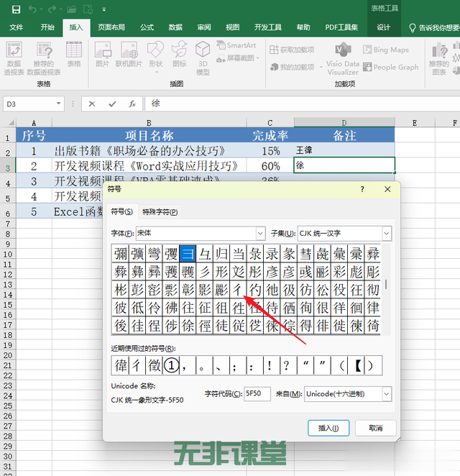Click the Cancel (取消) button
Viewport: 460px width, 476px height.
point(376,428)
